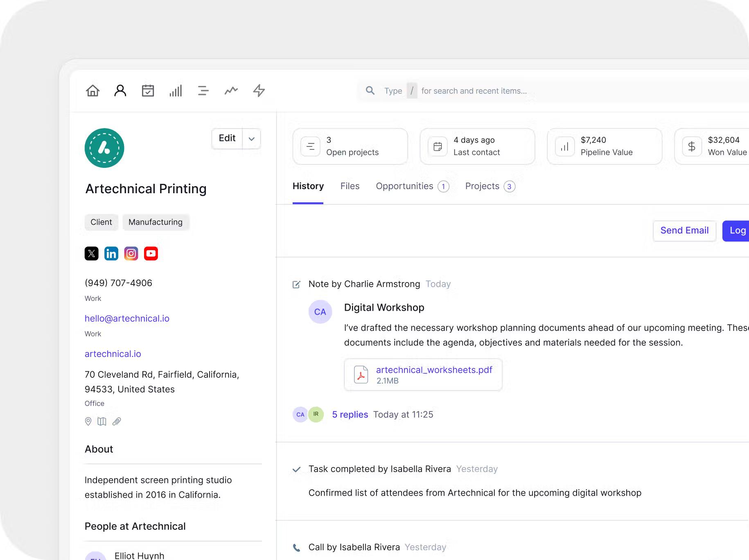Open the hello@artechnical.io email link
Screen dimensions: 749x560
pyautogui.click(x=127, y=318)
